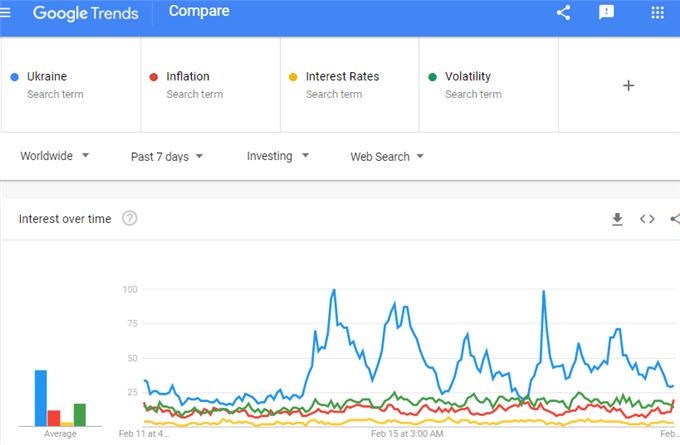Select the Ukraine search term card
This screenshot has width=680, height=445.
71,85
